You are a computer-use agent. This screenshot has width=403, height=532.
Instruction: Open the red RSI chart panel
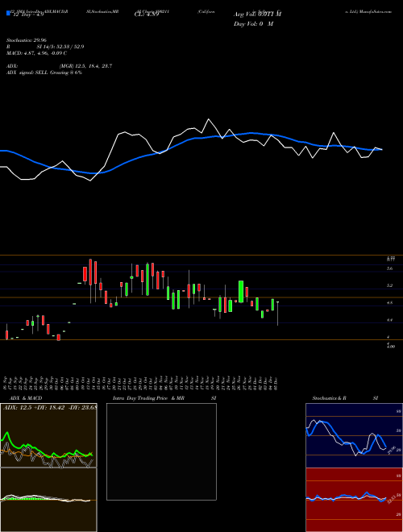pos(354,500)
